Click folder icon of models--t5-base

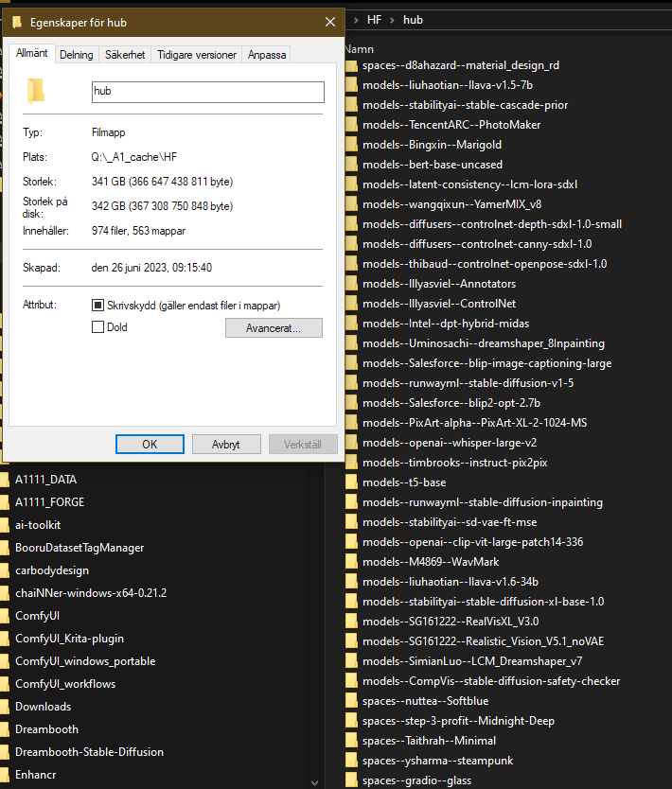(351, 482)
